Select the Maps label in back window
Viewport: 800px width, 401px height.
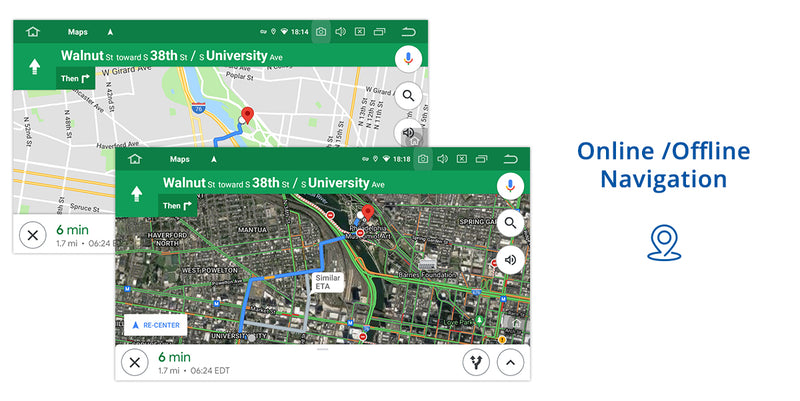point(77,32)
